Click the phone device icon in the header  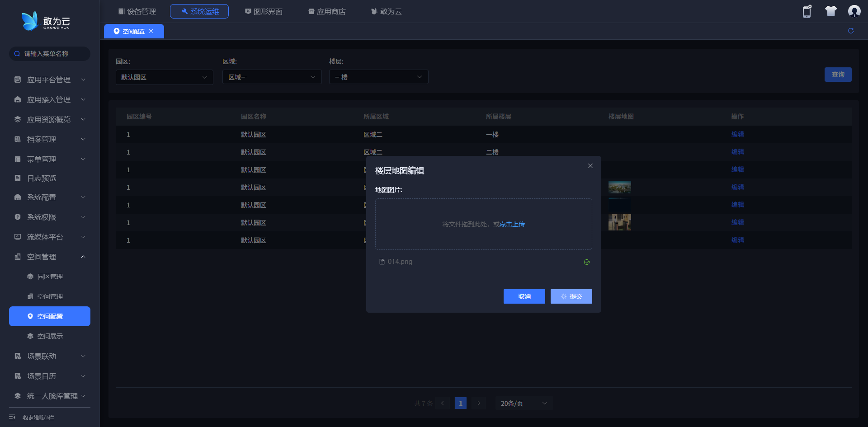807,11
